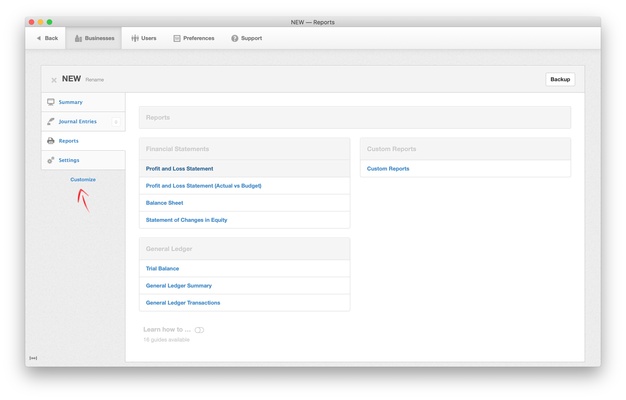Click the Support question mark icon
Image resolution: width=626 pixels, height=400 pixels.
[x=235, y=38]
